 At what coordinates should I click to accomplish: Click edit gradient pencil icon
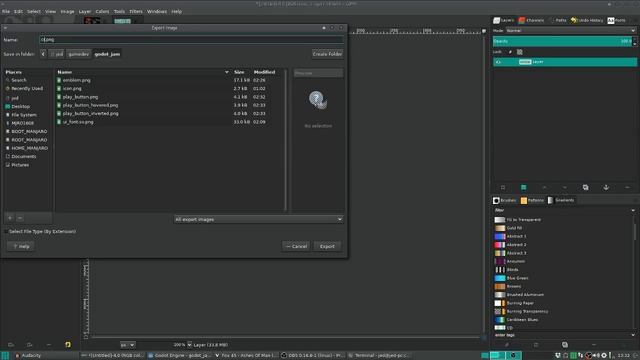[507, 345]
